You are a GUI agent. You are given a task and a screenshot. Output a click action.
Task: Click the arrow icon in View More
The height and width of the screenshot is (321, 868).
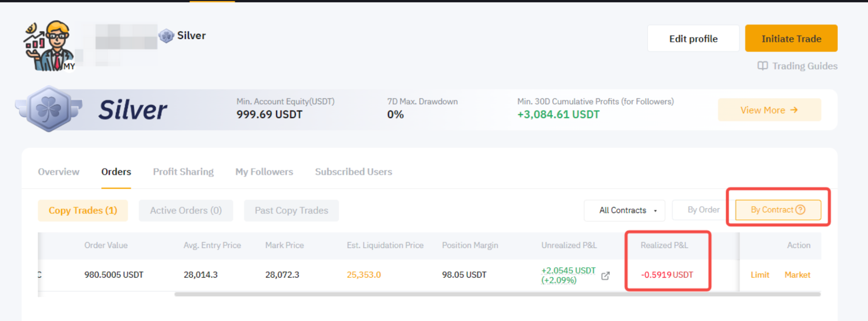point(794,110)
